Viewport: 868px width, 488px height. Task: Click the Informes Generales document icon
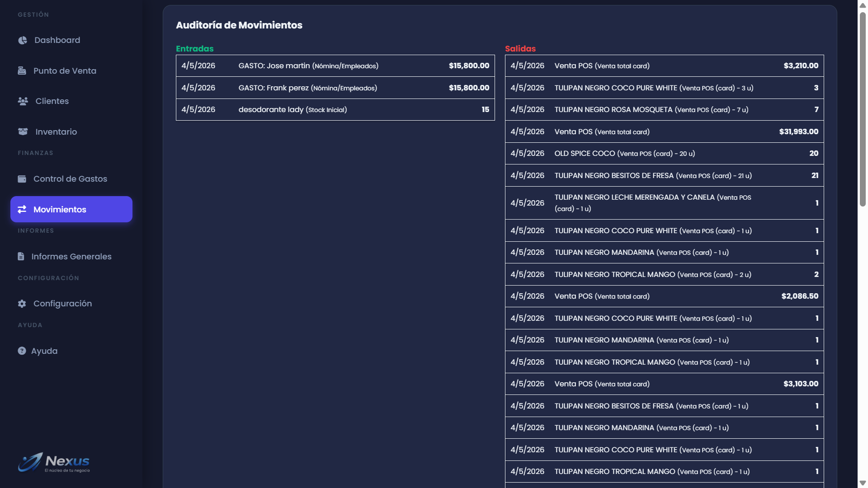point(21,257)
